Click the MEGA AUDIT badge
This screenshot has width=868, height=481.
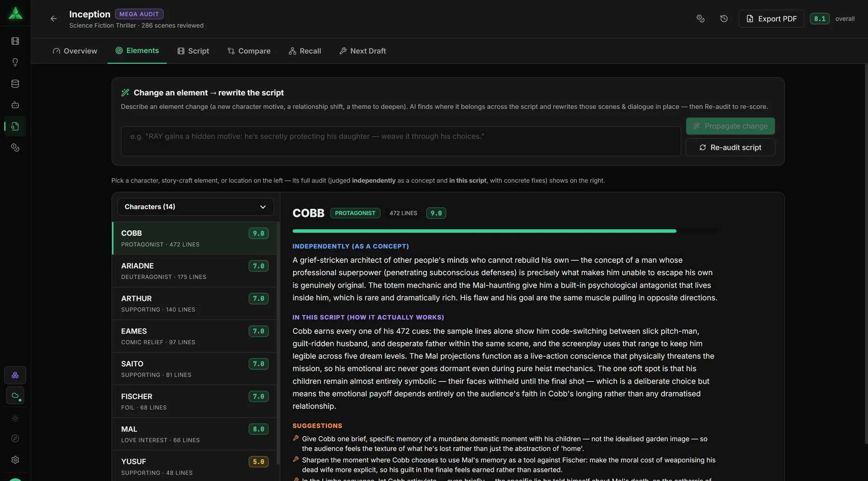point(139,14)
